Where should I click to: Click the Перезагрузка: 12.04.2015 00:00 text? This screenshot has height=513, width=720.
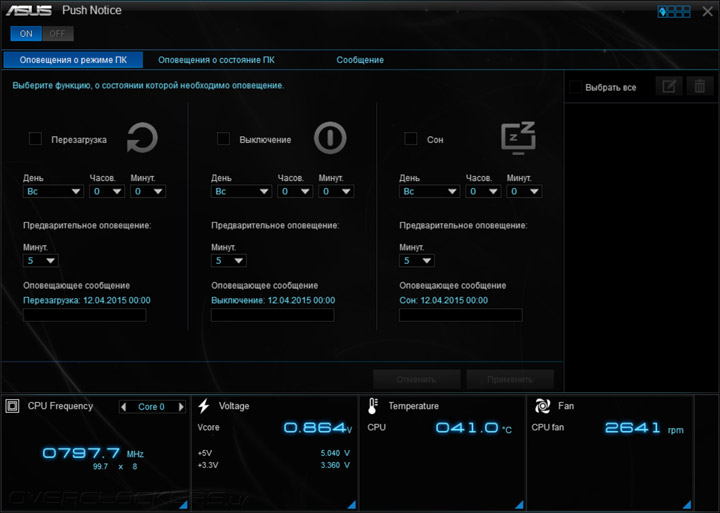point(87,300)
